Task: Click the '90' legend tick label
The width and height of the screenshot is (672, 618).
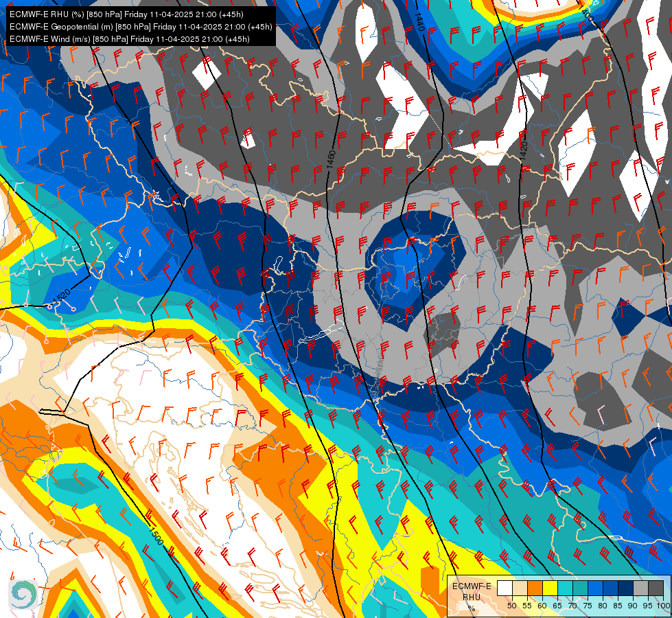Action: click(633, 606)
